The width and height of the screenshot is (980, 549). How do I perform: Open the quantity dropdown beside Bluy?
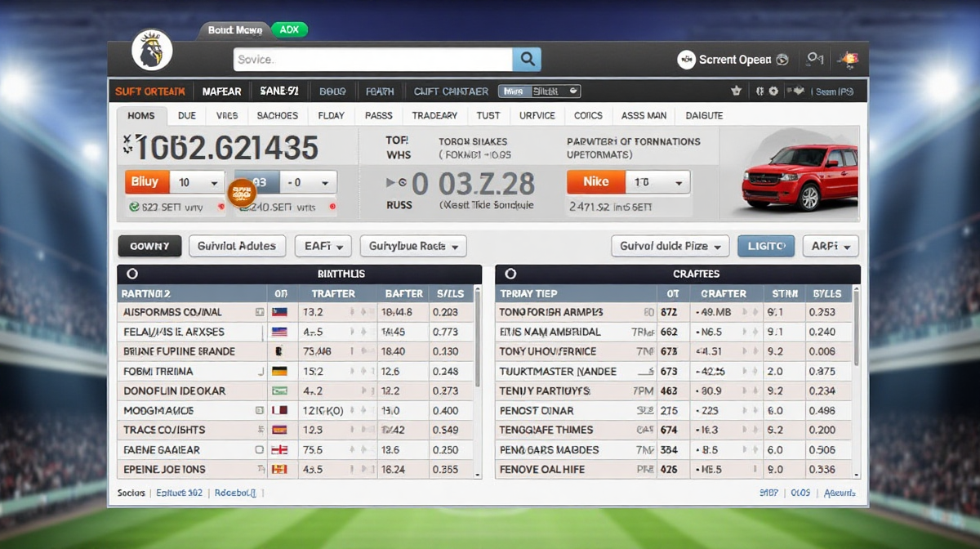(198, 182)
